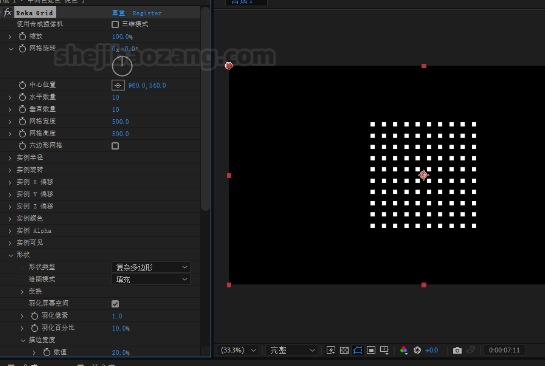Open the 完整 resolution dropdown
Viewport: 545px width, 366px height.
coord(291,350)
